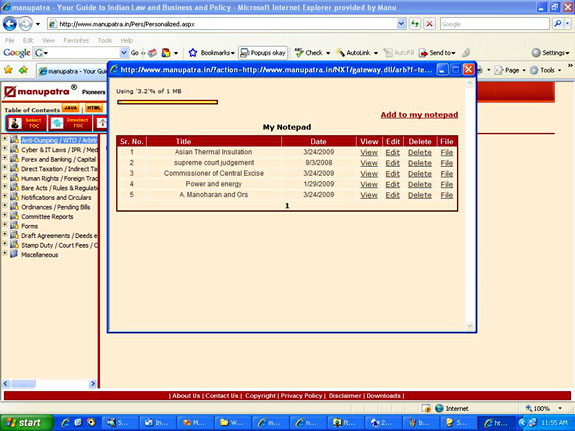This screenshot has width=575, height=431.
Task: Click the Miscellaneous folder icon
Action: (14, 254)
